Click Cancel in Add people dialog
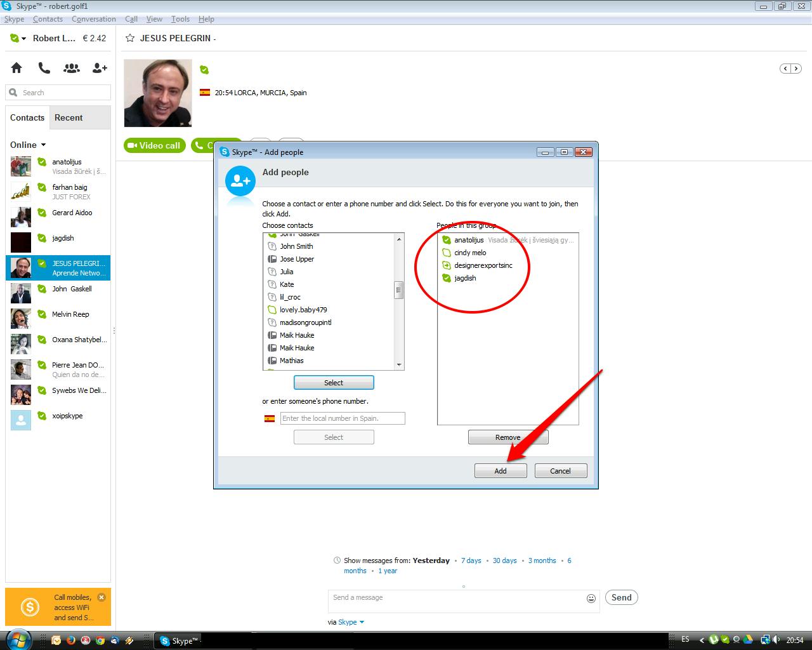812x650 pixels. point(560,471)
